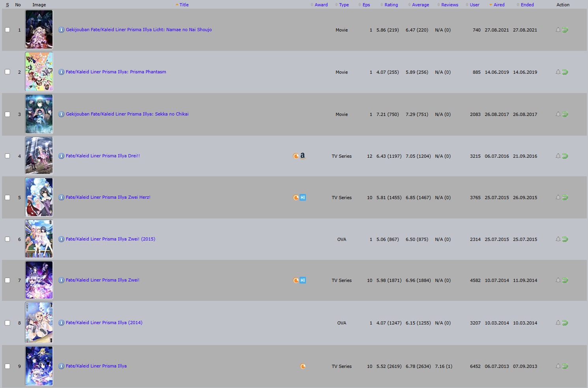Check the checkbox for row 9
Viewport: 588px width, 388px height.
click(7, 366)
